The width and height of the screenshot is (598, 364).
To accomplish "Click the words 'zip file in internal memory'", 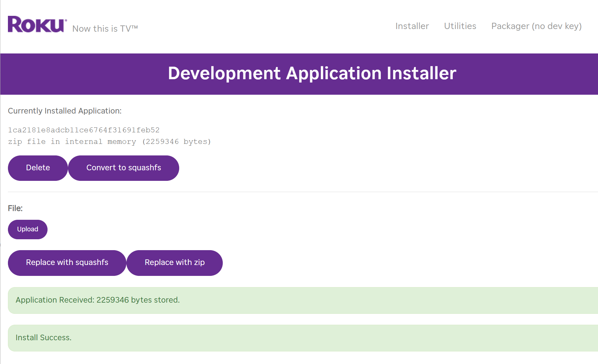I will (x=72, y=142).
